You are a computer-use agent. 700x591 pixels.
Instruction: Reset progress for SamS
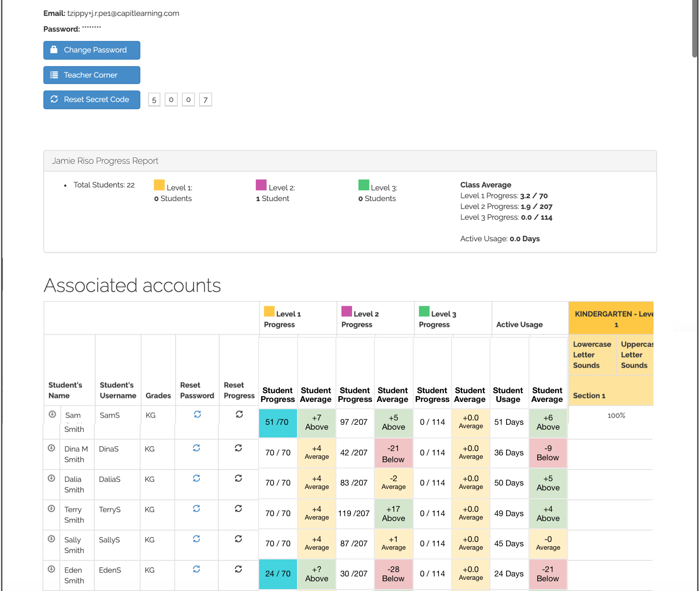pos(239,414)
